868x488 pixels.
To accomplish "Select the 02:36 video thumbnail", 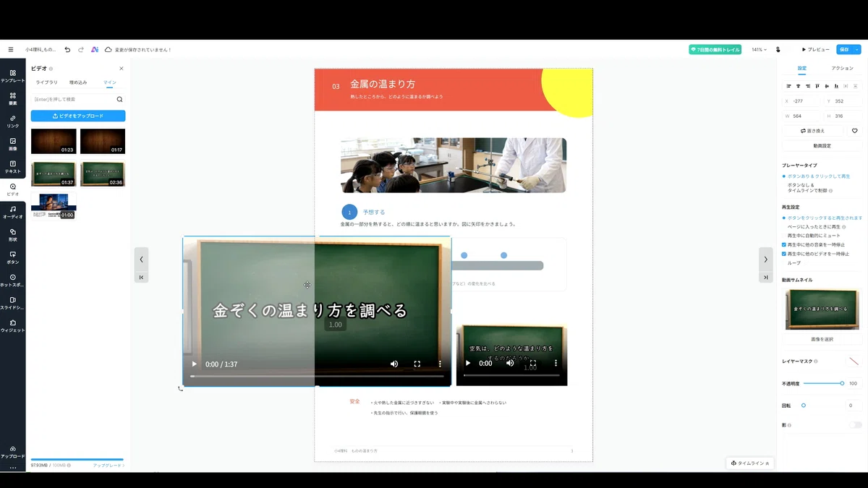I will point(103,174).
